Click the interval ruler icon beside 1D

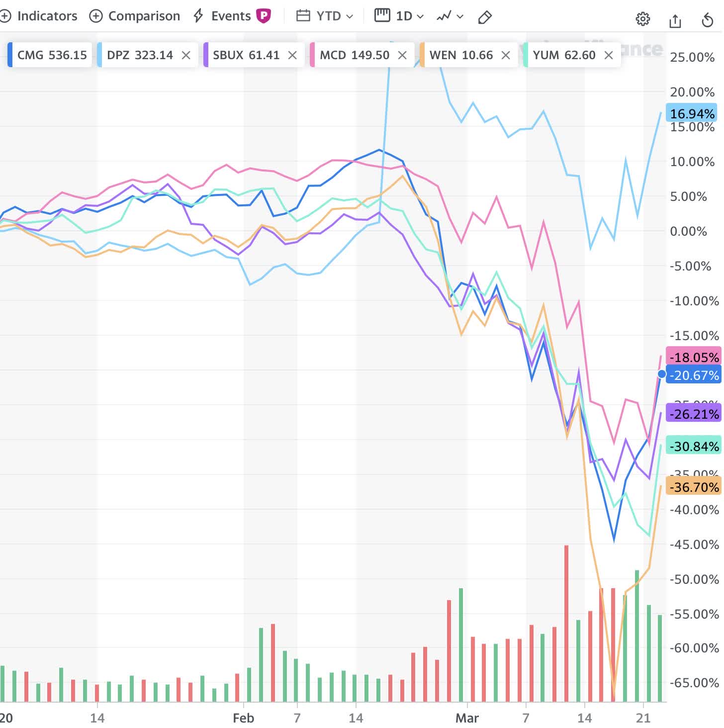point(382,15)
